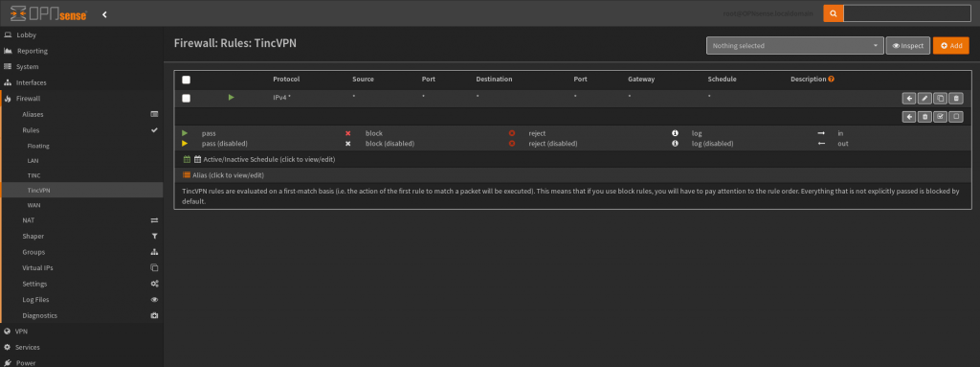Screen dimensions: 980x367
Task: Move selected rules before the IPv4 rule
Action: [x=909, y=99]
